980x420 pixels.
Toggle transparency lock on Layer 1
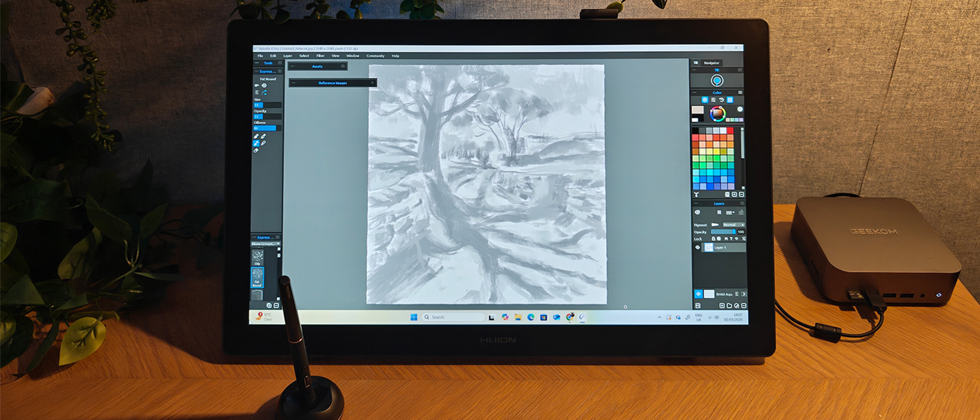coord(719,238)
